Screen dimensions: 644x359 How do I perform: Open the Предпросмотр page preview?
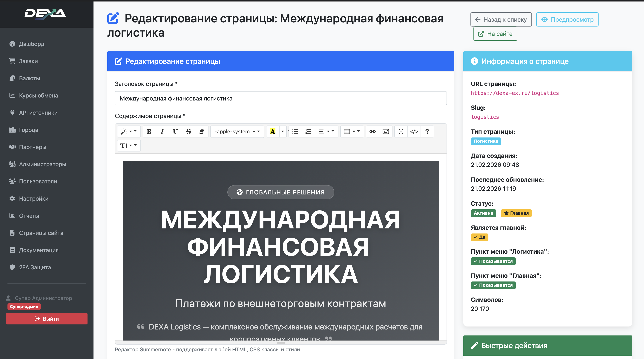coord(567,19)
